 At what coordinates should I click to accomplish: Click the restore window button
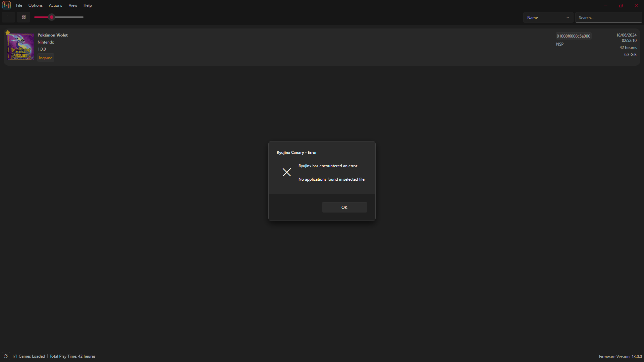621,6
